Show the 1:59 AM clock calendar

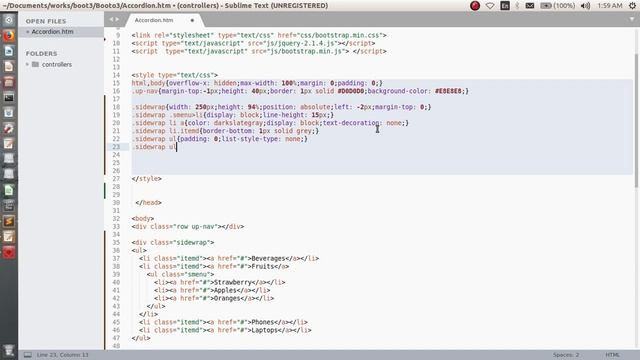(610, 6)
